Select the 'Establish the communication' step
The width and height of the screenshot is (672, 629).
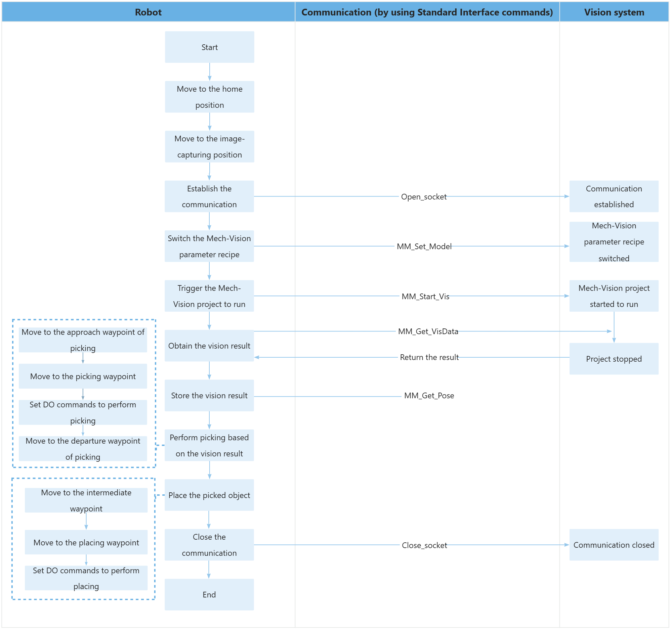click(x=209, y=196)
